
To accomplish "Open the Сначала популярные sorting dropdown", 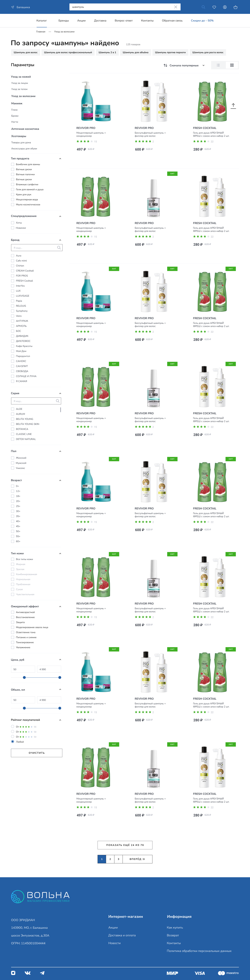I will 184,65.
